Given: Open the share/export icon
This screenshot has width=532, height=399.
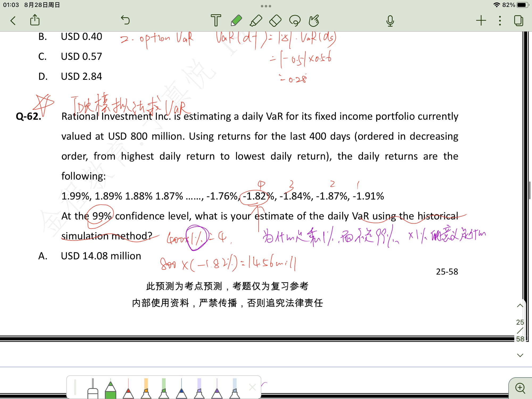Looking at the screenshot, I should click(35, 20).
